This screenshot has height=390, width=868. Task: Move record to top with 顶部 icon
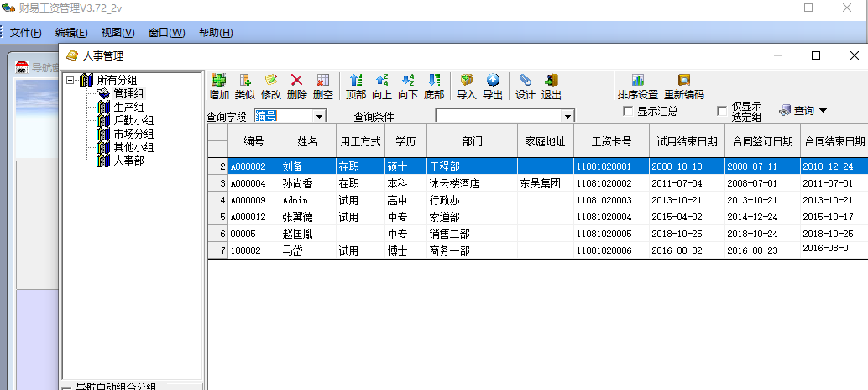tap(356, 81)
